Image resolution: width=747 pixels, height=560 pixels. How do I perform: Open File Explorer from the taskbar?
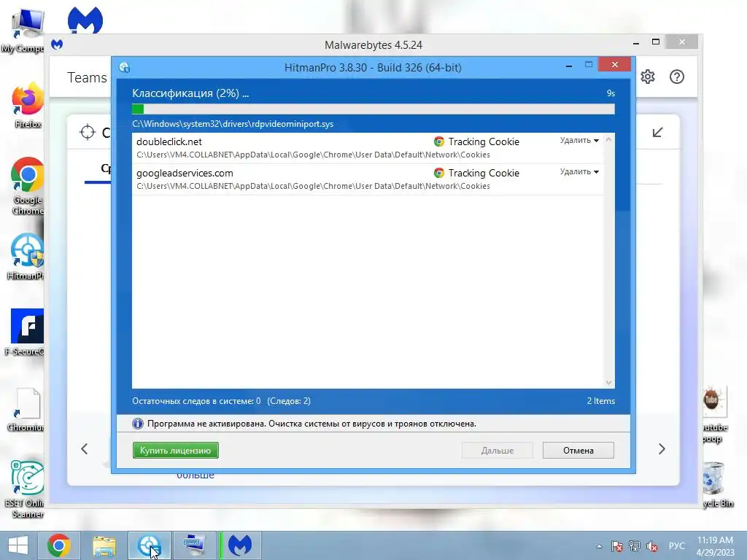click(x=104, y=545)
